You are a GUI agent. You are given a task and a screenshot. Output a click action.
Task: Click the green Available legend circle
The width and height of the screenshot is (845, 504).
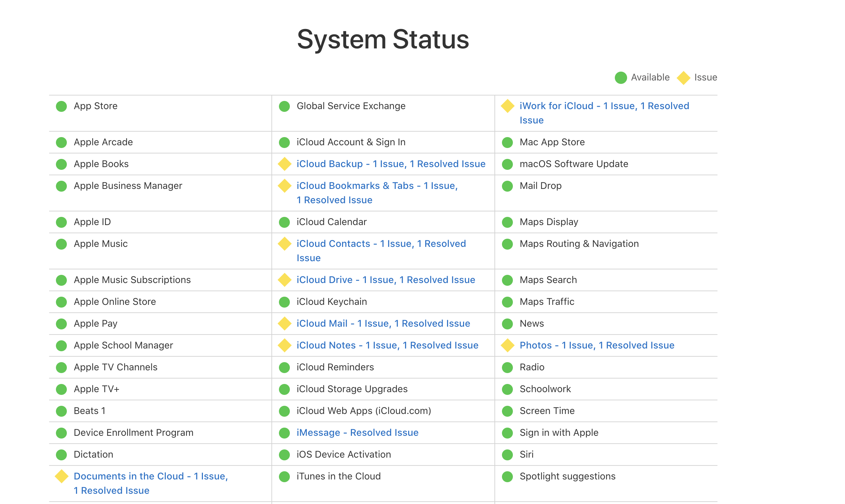(621, 77)
